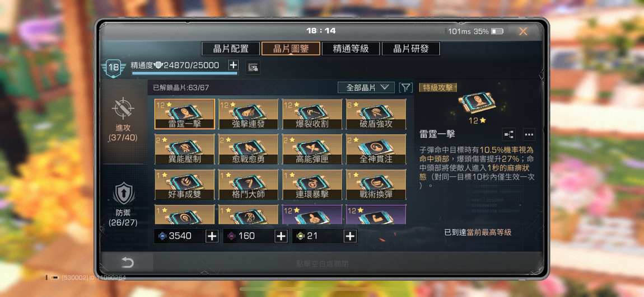The image size is (644, 297).
Task: Switch to the 晶片配置 tab
Action: click(230, 49)
